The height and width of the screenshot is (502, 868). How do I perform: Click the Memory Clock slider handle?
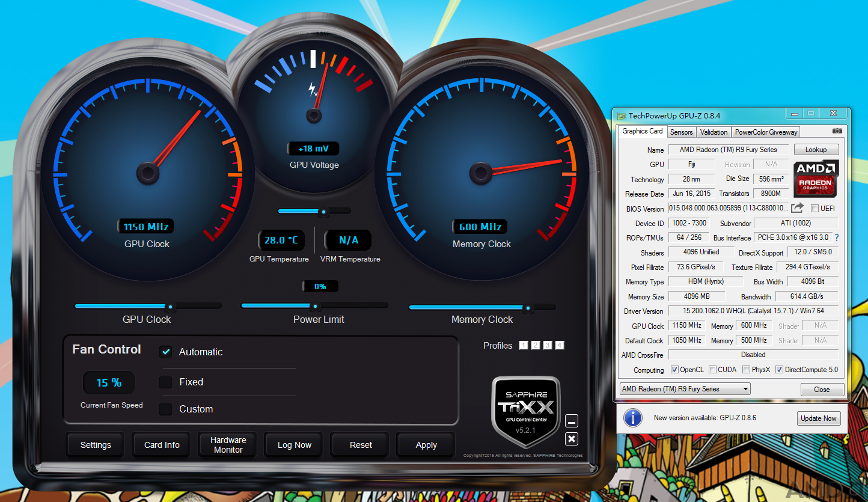[x=528, y=308]
